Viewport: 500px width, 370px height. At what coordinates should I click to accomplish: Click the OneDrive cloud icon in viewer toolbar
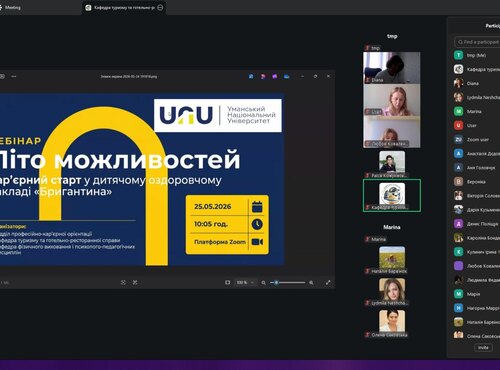point(286,76)
